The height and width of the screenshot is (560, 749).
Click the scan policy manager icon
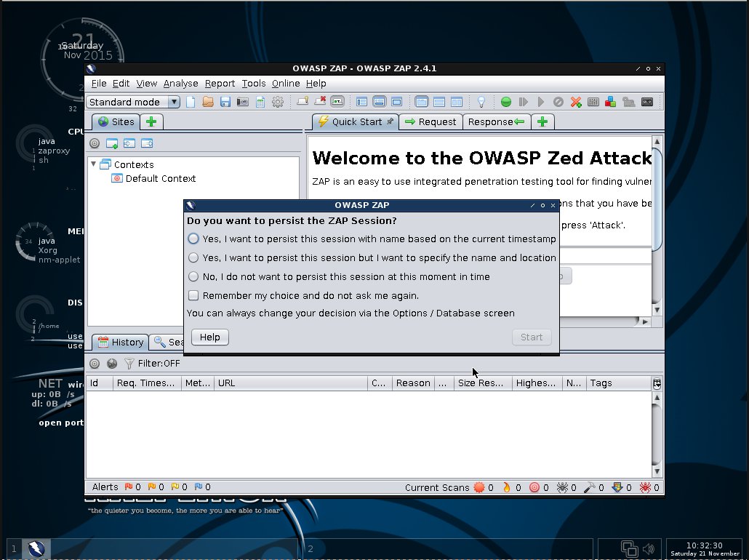pyautogui.click(x=593, y=102)
